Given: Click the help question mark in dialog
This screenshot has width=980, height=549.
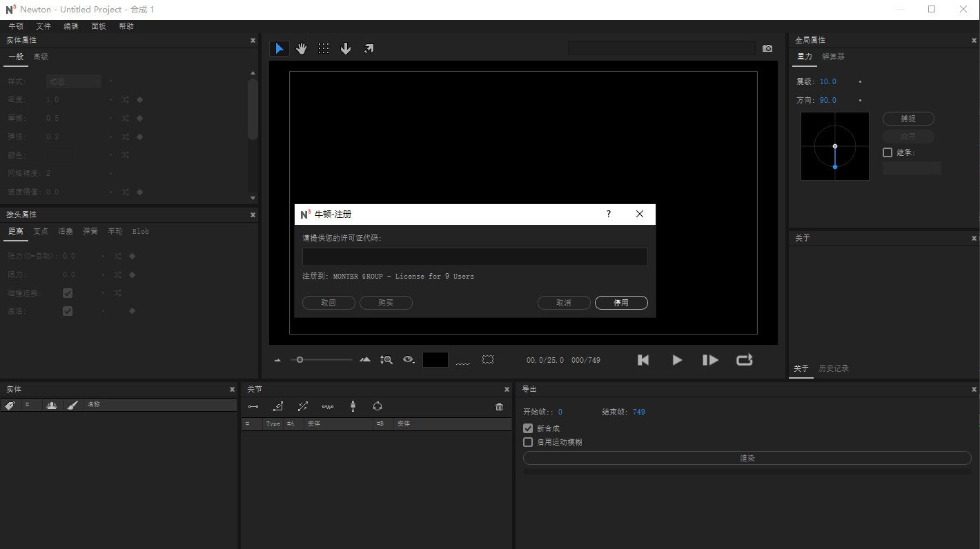Looking at the screenshot, I should pos(608,214).
